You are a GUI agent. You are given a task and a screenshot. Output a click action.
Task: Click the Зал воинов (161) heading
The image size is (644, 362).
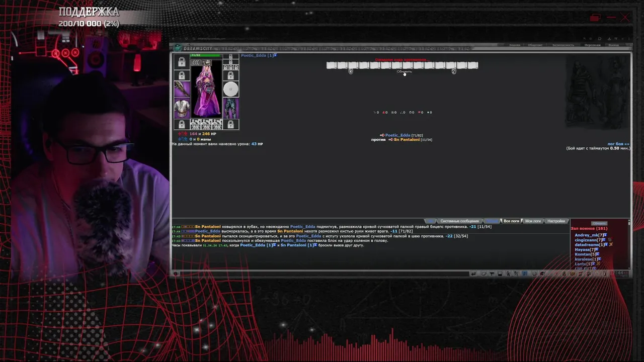pos(589,228)
